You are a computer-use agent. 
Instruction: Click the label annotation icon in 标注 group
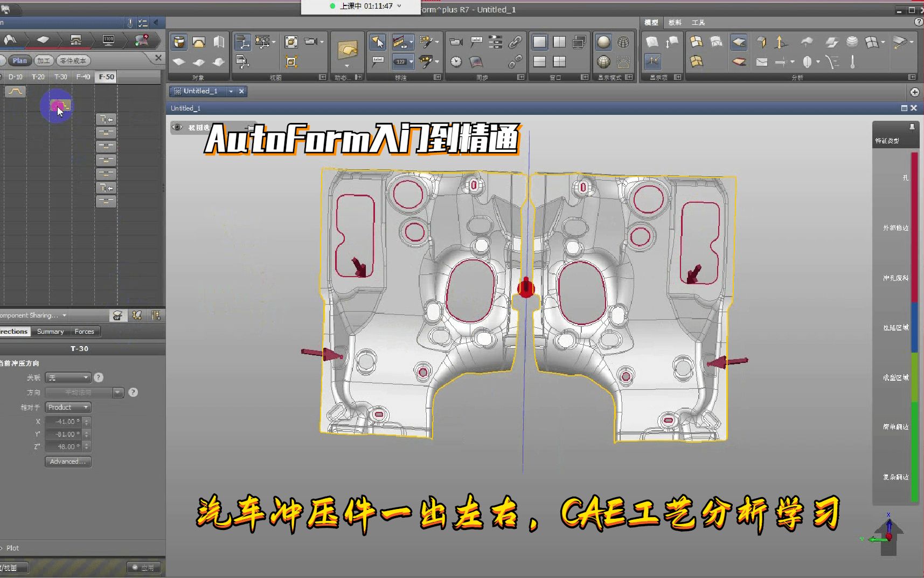378,61
